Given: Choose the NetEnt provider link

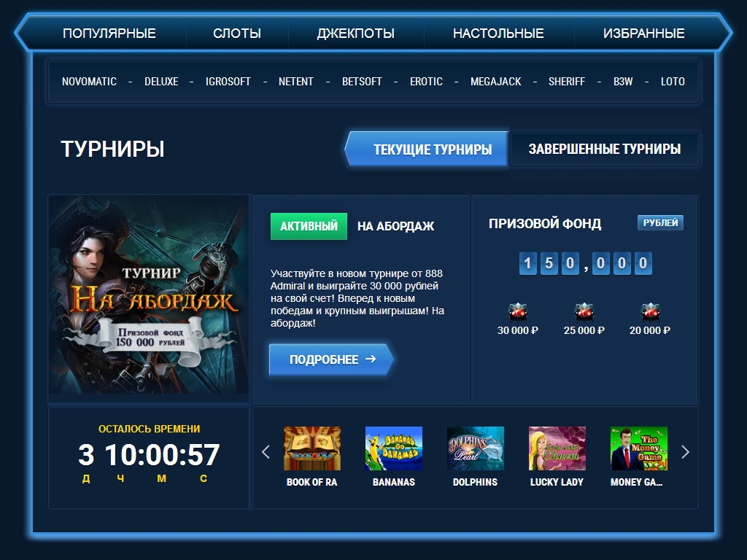Looking at the screenshot, I should 295,82.
